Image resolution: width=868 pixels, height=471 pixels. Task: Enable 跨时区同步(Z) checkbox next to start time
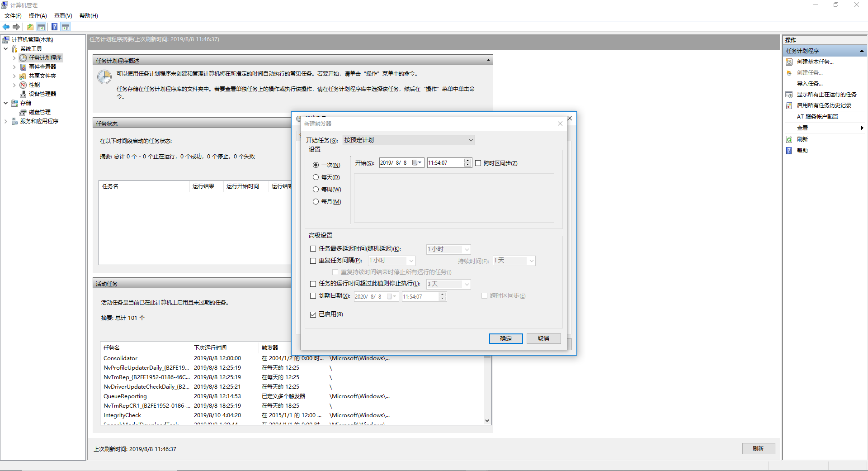click(478, 163)
